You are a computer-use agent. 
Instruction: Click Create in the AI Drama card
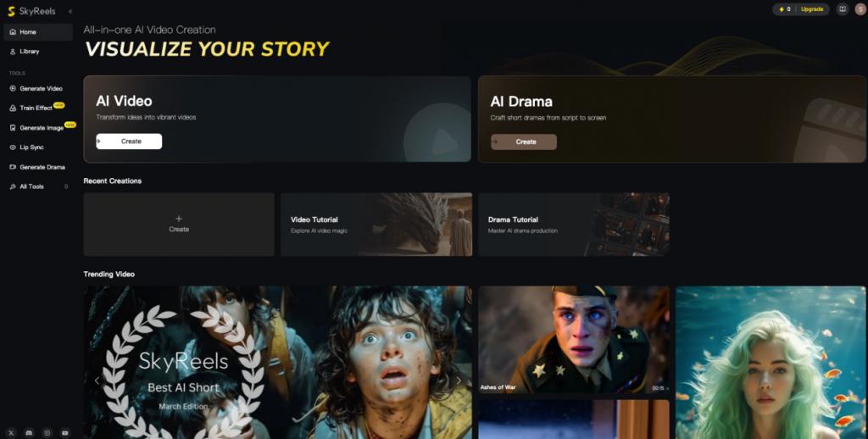(x=524, y=142)
